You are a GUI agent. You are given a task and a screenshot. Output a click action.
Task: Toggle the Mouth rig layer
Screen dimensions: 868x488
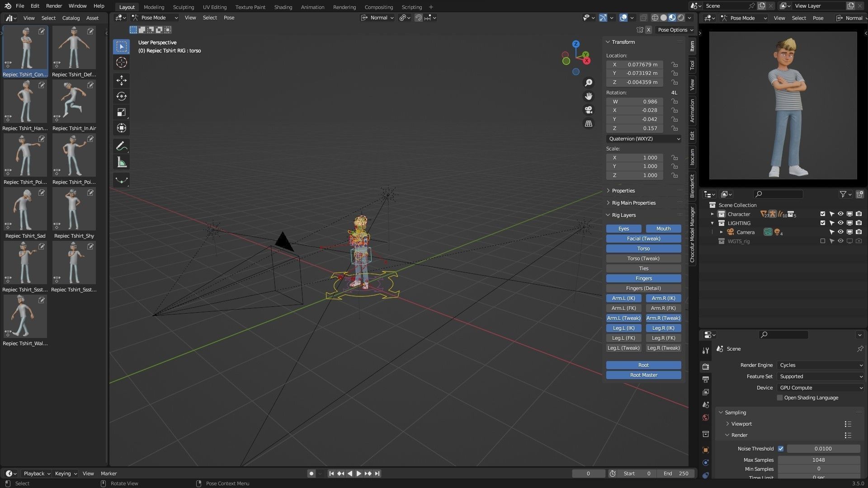tap(663, 229)
